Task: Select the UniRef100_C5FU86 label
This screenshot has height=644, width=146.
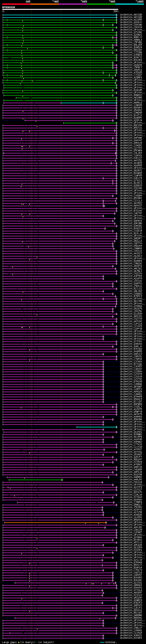Action: click(131, 42)
